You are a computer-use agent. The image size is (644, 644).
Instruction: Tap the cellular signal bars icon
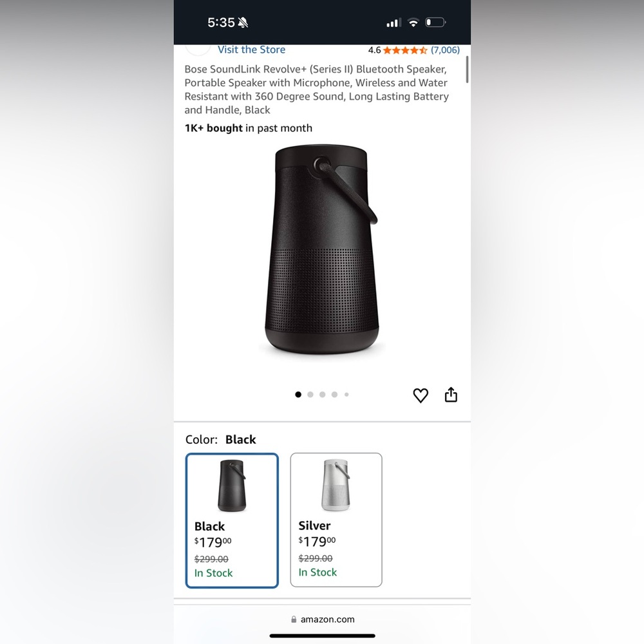[x=393, y=23]
